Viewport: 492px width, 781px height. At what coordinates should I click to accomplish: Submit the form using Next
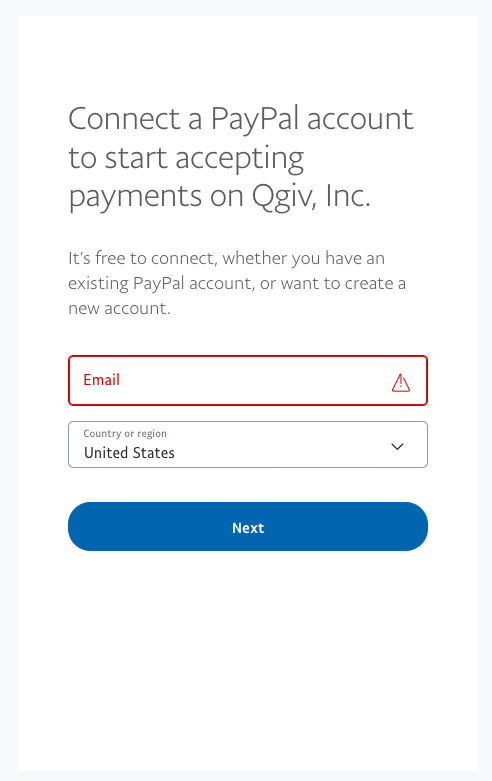point(248,526)
